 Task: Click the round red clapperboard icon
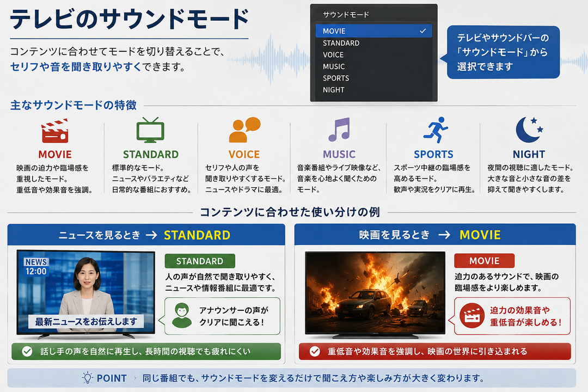(x=471, y=315)
